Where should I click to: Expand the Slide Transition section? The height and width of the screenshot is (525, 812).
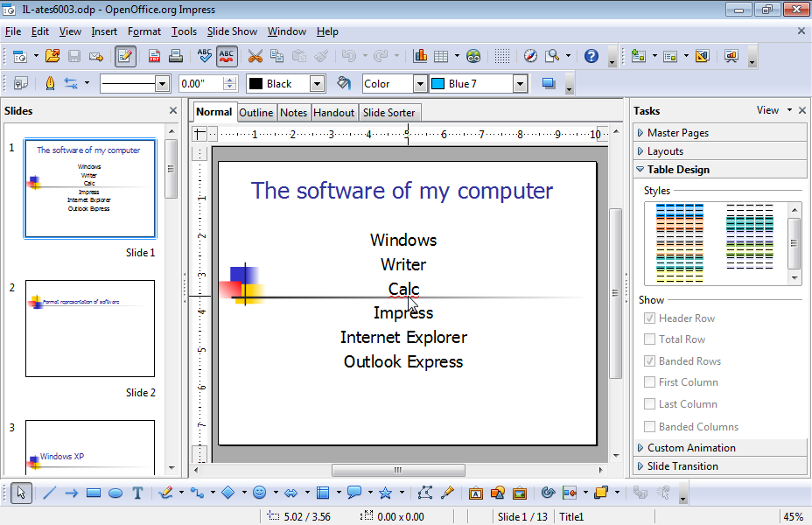720,466
